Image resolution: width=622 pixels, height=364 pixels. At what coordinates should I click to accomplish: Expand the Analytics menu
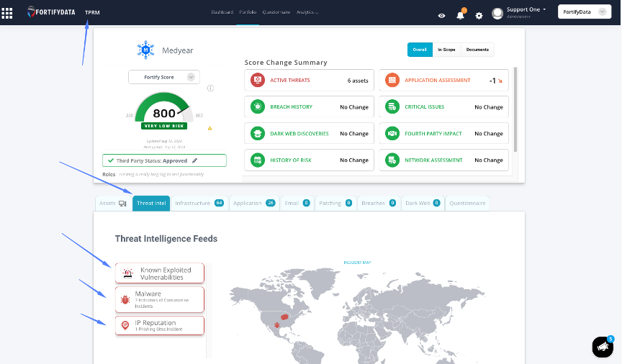pos(307,12)
